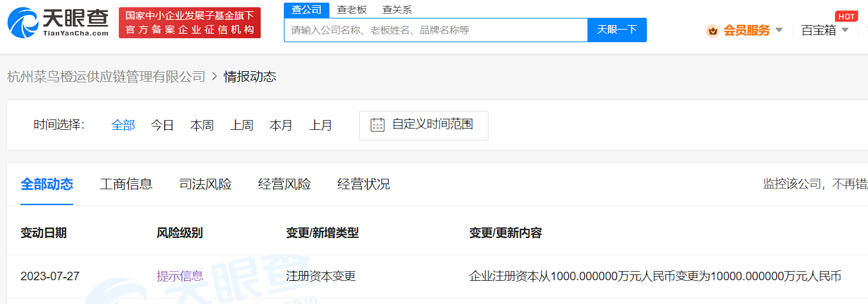Select the 查关系 search tab
Screen dimensions: 868x304
click(x=397, y=10)
